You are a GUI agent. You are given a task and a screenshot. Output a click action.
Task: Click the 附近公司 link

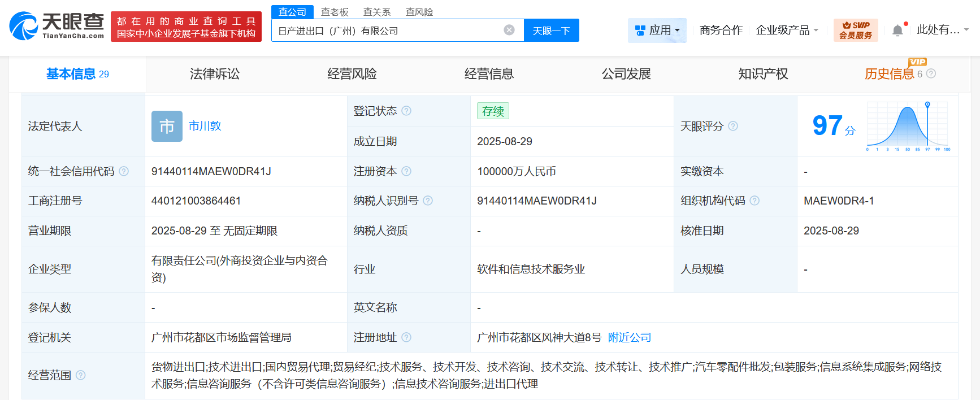click(x=630, y=337)
